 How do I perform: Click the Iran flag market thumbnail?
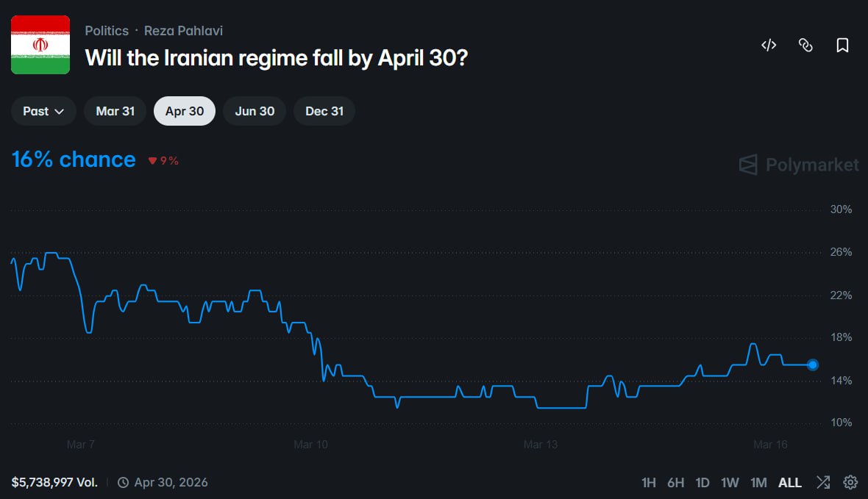[x=40, y=45]
